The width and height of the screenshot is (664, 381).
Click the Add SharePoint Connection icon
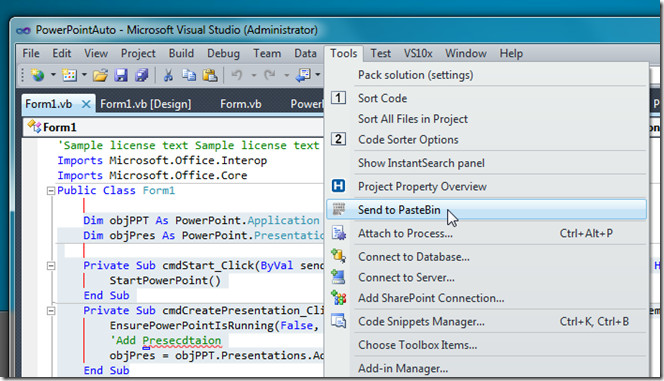[x=338, y=298]
